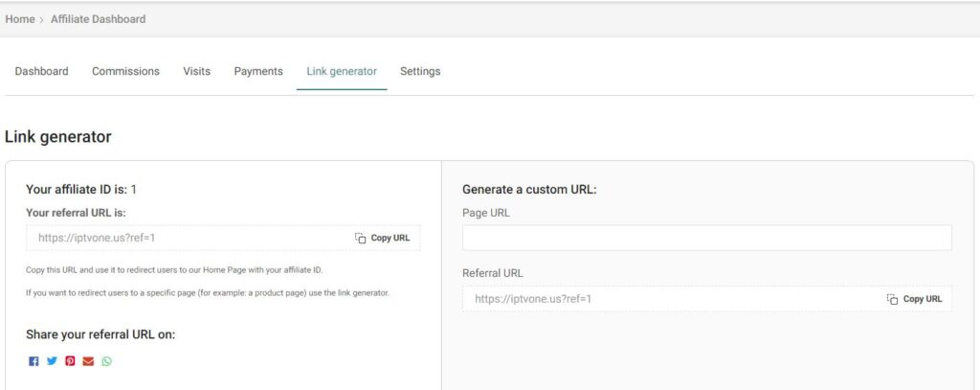
Task: Select the 'Your referral URL is' text field
Action: [x=223, y=238]
